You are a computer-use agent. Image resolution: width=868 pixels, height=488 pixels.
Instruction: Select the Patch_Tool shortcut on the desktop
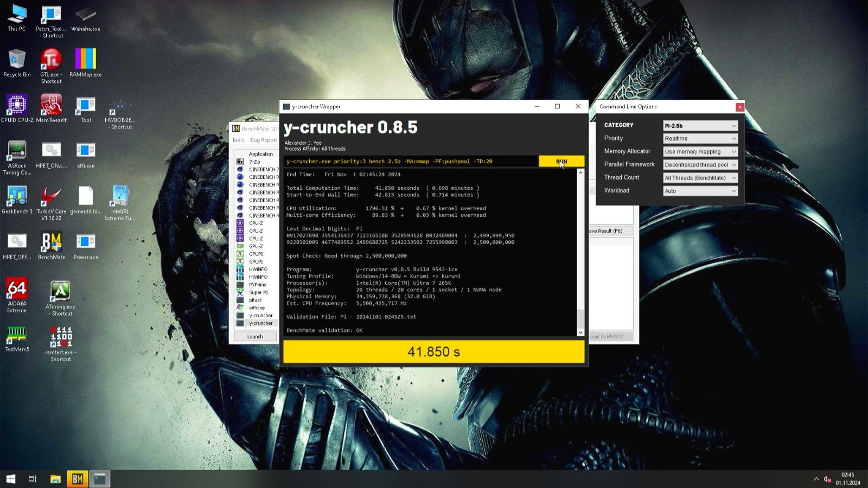pyautogui.click(x=51, y=22)
